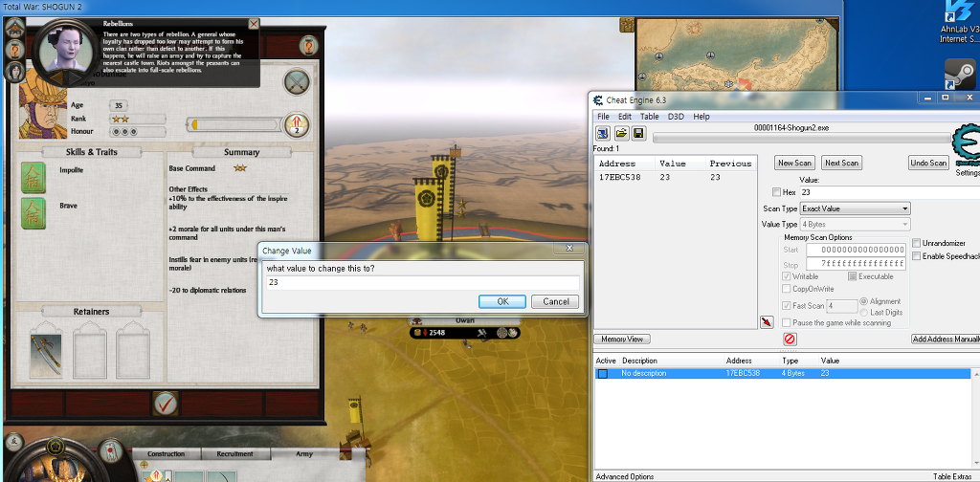
Task: Open the Edit menu
Action: coord(624,116)
